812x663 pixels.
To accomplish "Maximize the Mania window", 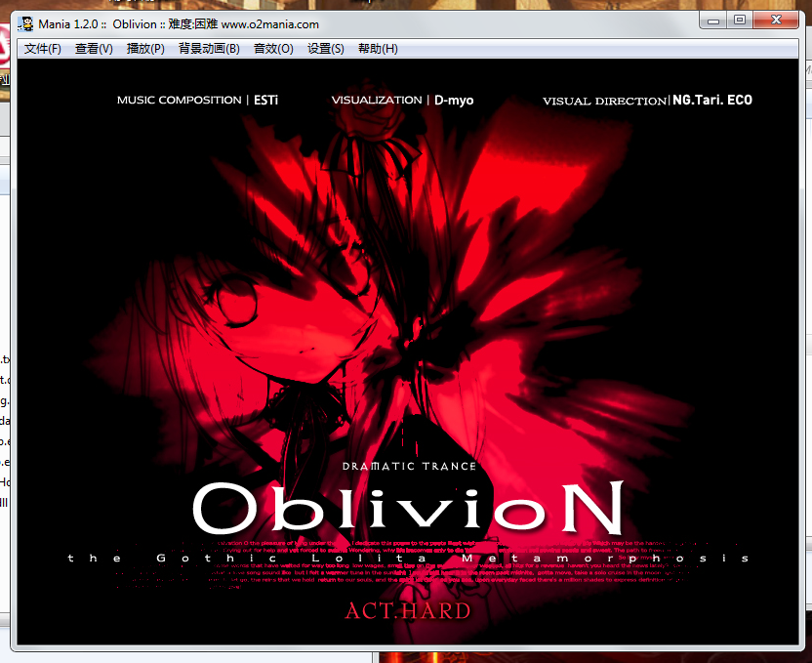I will pyautogui.click(x=740, y=20).
